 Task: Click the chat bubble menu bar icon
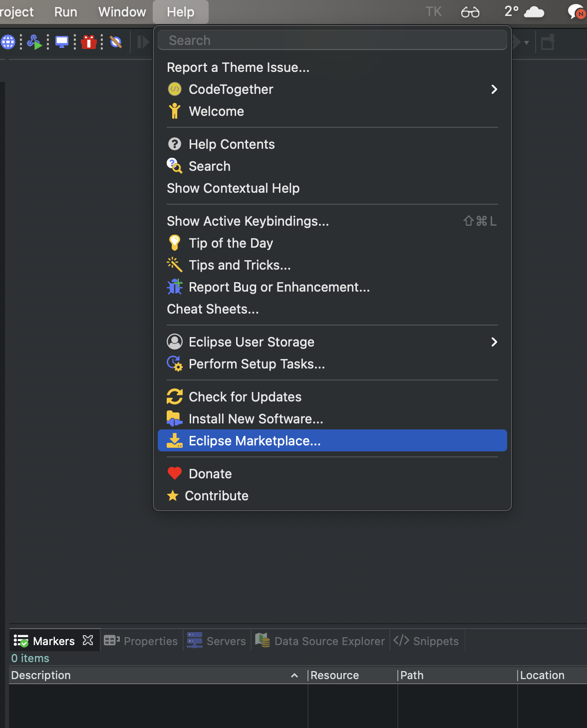click(577, 12)
